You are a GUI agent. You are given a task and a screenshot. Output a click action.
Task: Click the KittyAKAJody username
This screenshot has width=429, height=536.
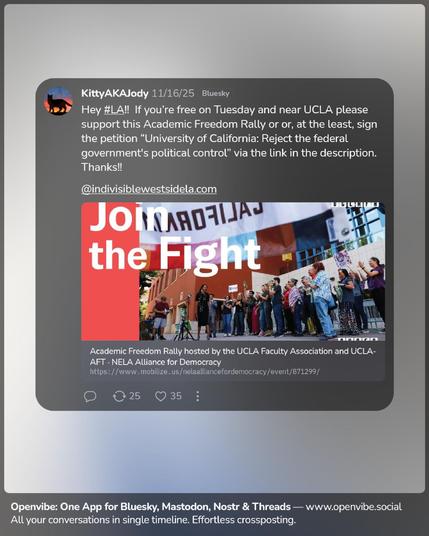point(115,93)
